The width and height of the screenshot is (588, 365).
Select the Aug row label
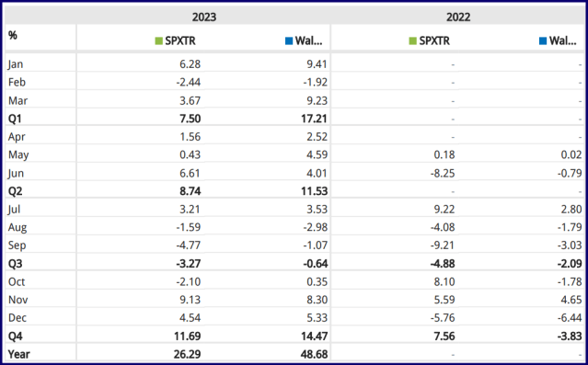(x=17, y=227)
